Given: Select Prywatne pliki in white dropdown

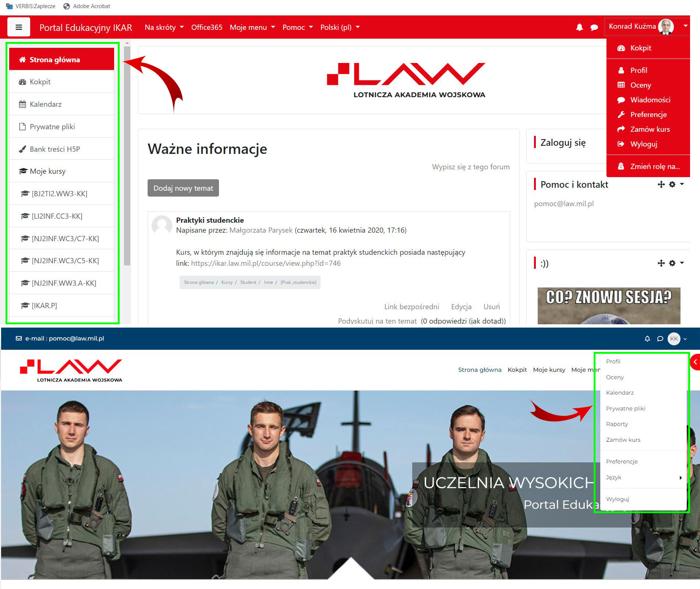Looking at the screenshot, I should point(643,409).
